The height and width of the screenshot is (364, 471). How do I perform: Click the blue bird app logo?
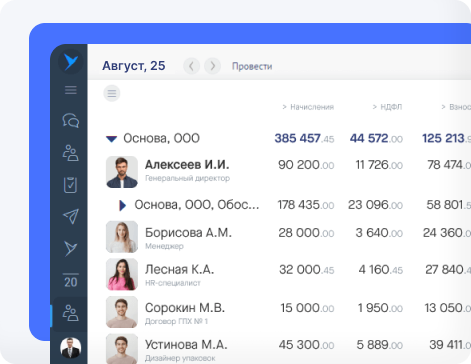coord(71,62)
